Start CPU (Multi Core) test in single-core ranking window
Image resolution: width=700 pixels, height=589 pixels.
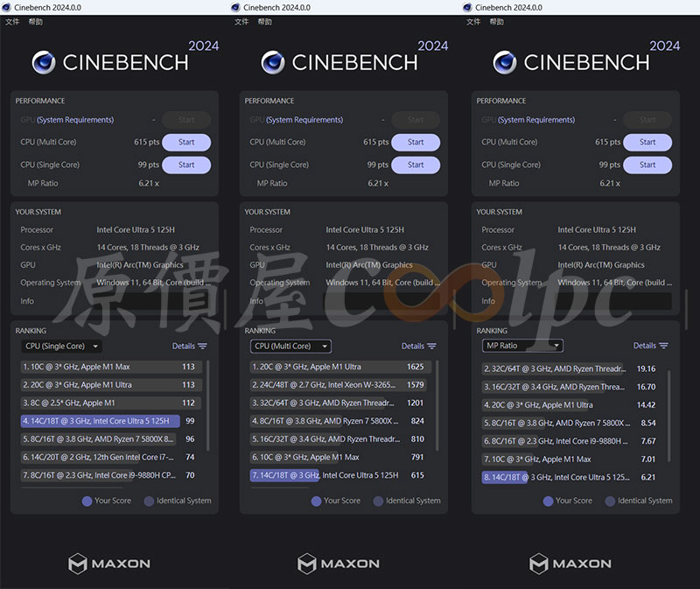(186, 142)
